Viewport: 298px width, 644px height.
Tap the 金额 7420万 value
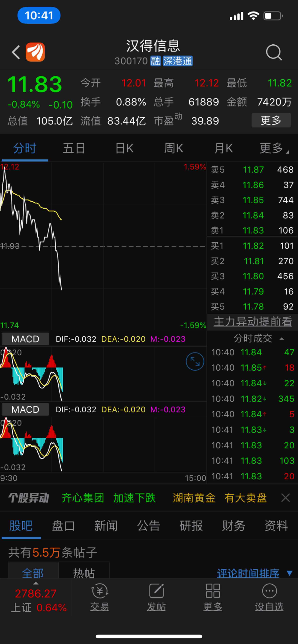coord(275,102)
